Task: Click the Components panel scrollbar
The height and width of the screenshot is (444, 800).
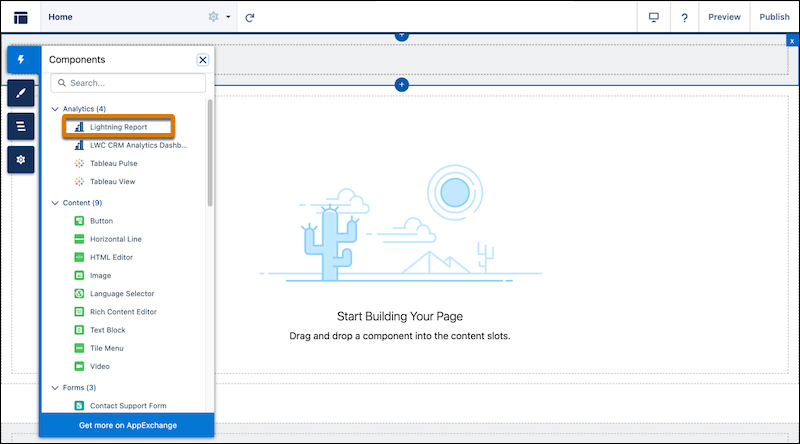Action: pyautogui.click(x=210, y=153)
